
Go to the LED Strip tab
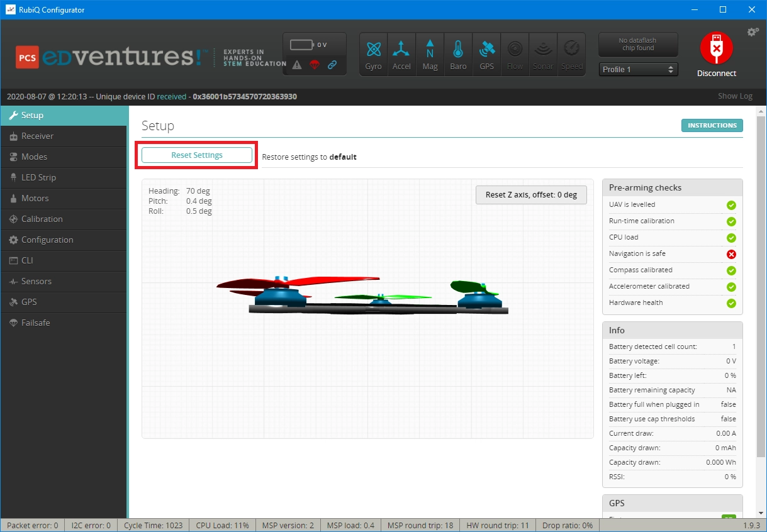click(64, 177)
